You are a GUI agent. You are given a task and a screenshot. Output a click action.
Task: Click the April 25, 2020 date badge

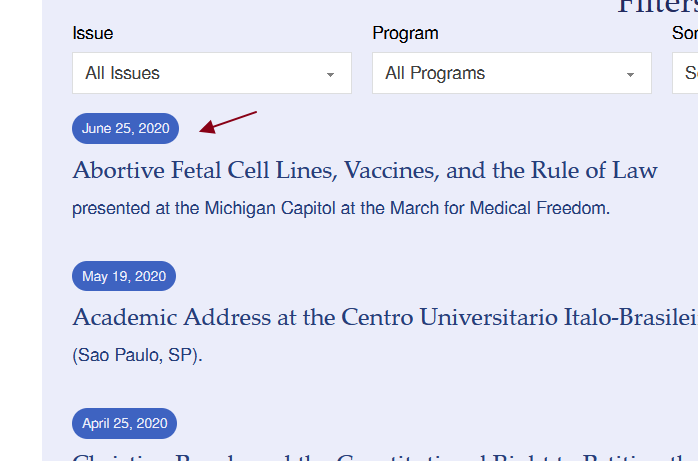pyautogui.click(x=124, y=423)
